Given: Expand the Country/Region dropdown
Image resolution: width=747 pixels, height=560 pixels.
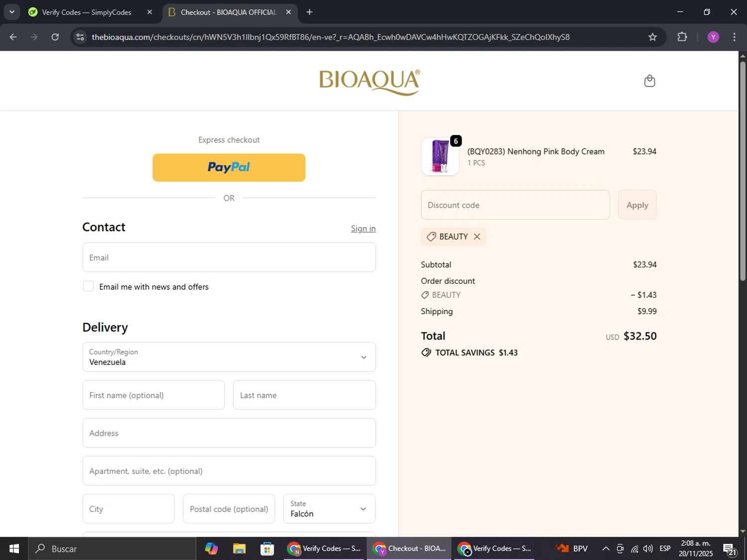Looking at the screenshot, I should pos(229,357).
